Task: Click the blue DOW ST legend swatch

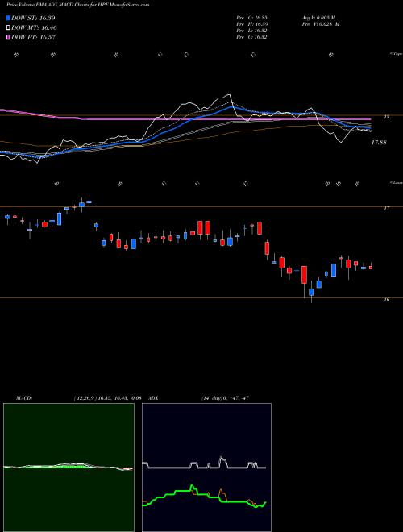Action: [x=9, y=18]
